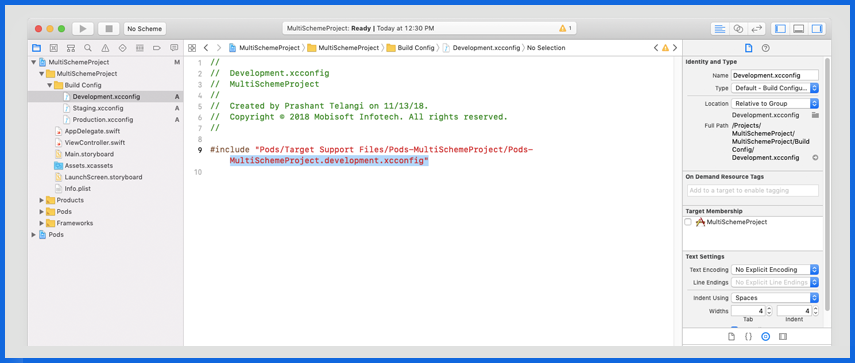Image resolution: width=855 pixels, height=363 pixels.
Task: Click MultiSchemeProject project in the jump bar
Action: (264, 48)
